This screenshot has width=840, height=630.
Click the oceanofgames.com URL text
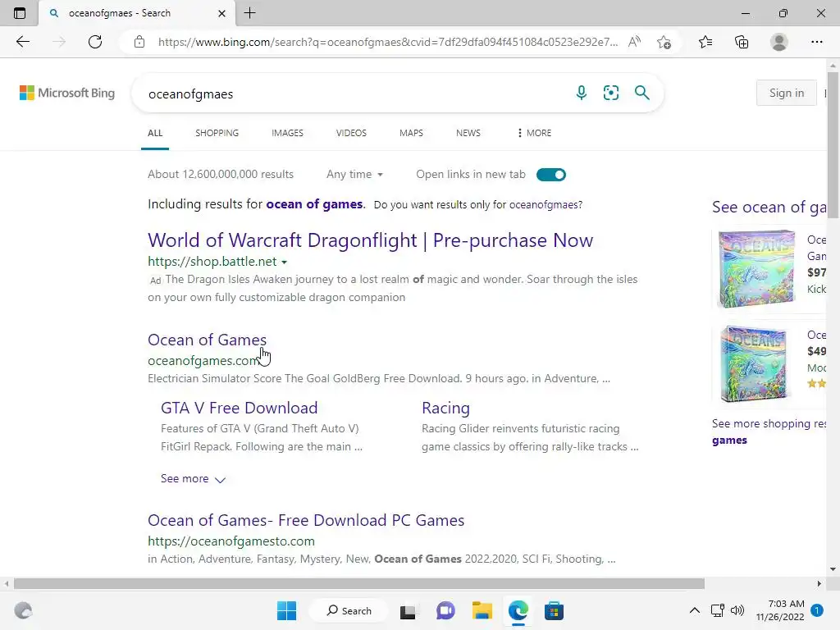203,361
